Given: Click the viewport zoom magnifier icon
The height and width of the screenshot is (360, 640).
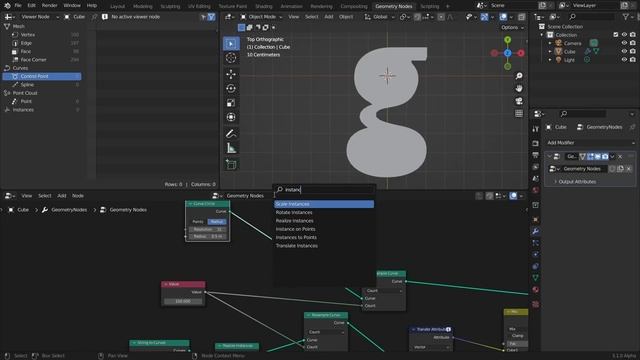Looking at the screenshot, I should pos(519,76).
